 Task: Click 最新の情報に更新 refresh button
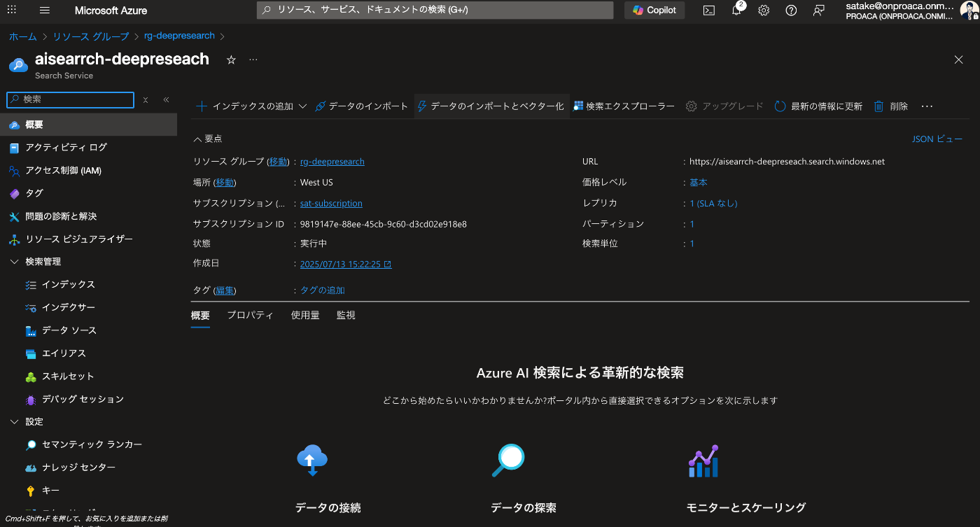818,106
